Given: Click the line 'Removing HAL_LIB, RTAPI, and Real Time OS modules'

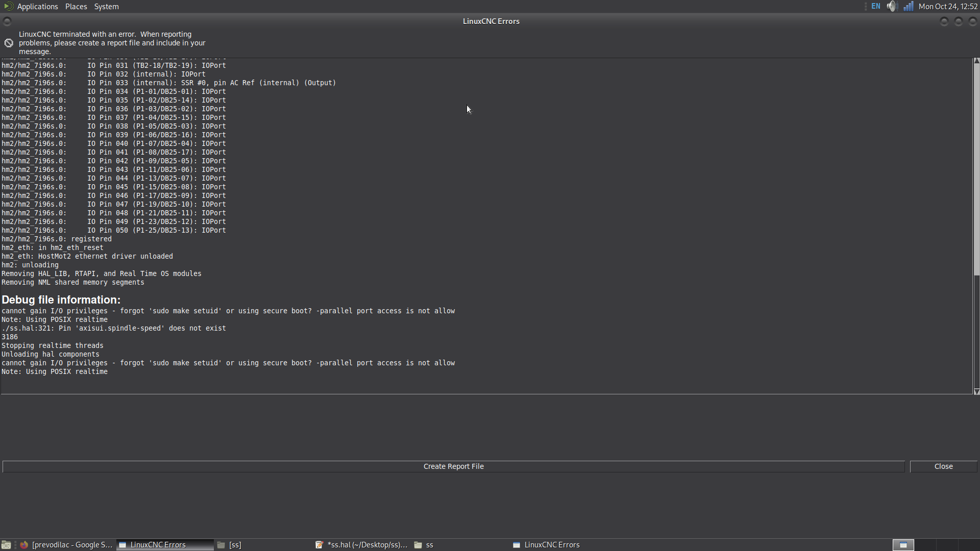Looking at the screenshot, I should click(102, 273).
